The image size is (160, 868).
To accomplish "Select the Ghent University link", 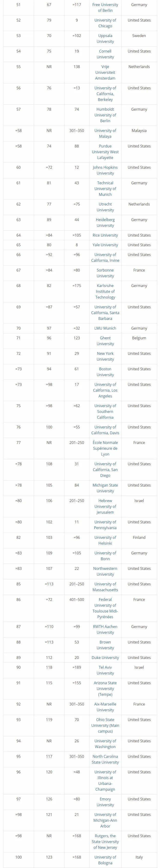I will pyautogui.click(x=105, y=341).
